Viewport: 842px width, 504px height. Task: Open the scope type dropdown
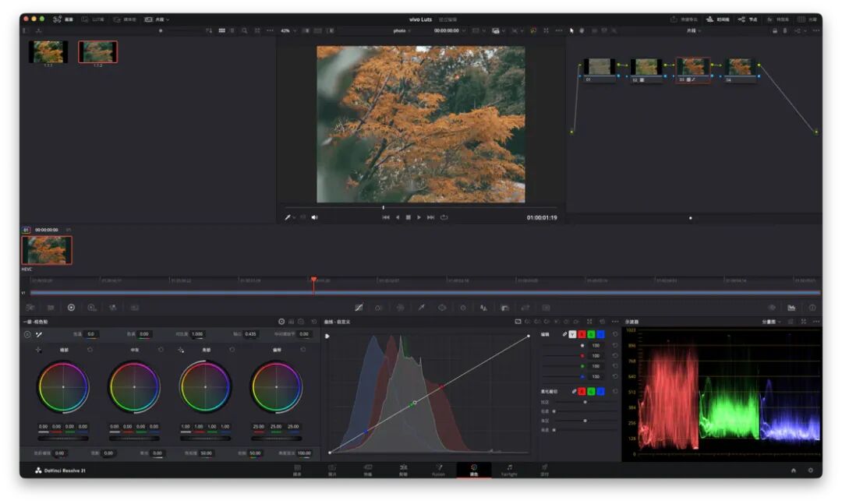[x=771, y=322]
